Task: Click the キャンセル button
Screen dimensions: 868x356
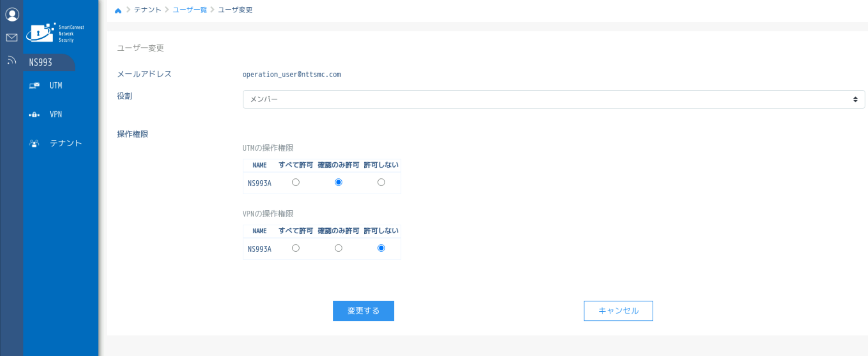Action: pos(618,311)
